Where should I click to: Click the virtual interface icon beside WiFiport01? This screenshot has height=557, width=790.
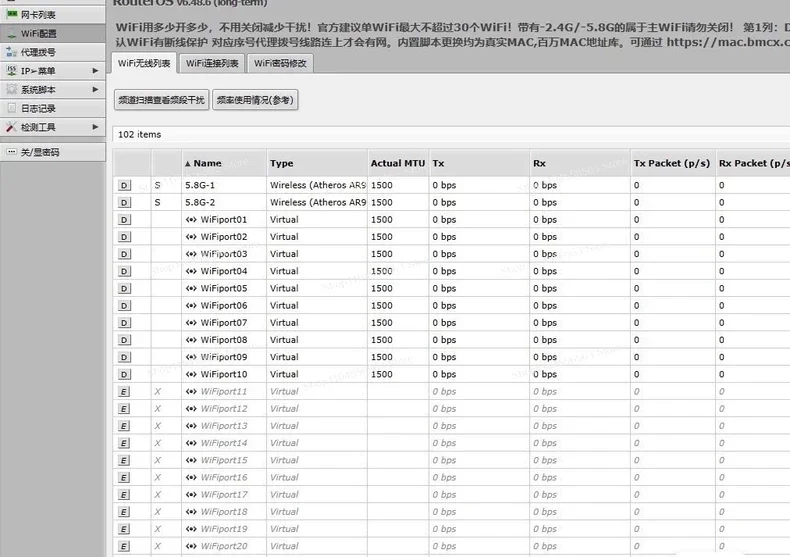191,220
